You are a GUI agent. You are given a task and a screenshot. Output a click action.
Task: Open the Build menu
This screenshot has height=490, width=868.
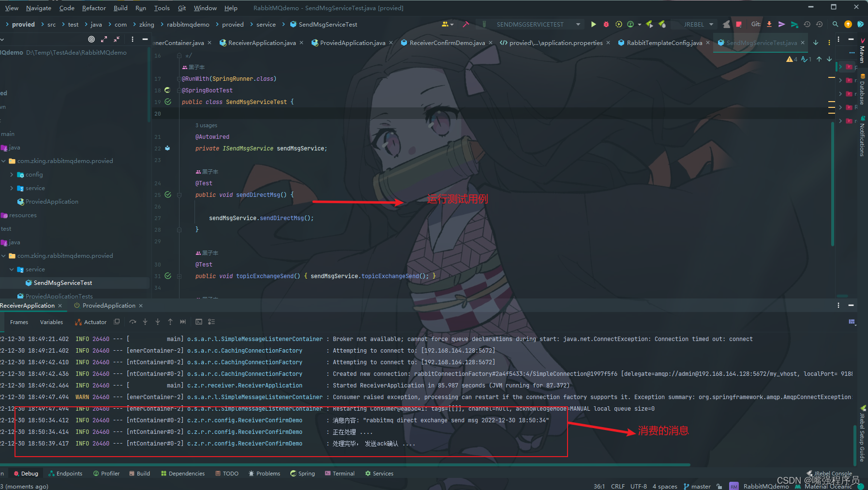[x=120, y=8]
